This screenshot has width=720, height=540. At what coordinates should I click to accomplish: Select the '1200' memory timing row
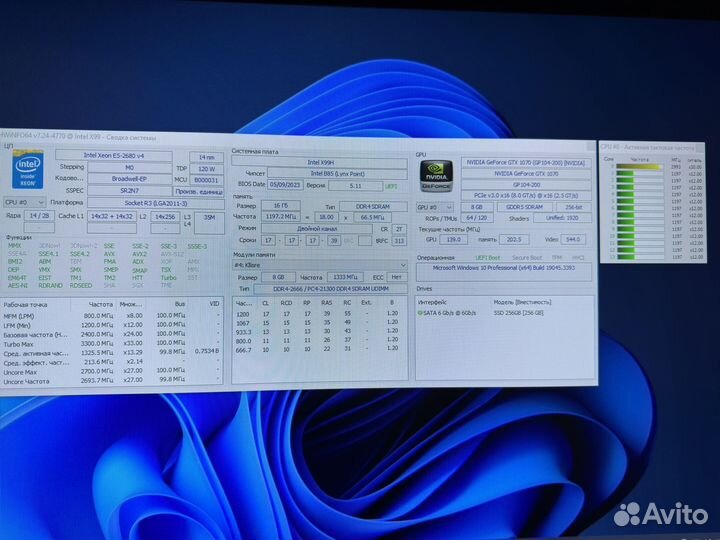[320, 314]
